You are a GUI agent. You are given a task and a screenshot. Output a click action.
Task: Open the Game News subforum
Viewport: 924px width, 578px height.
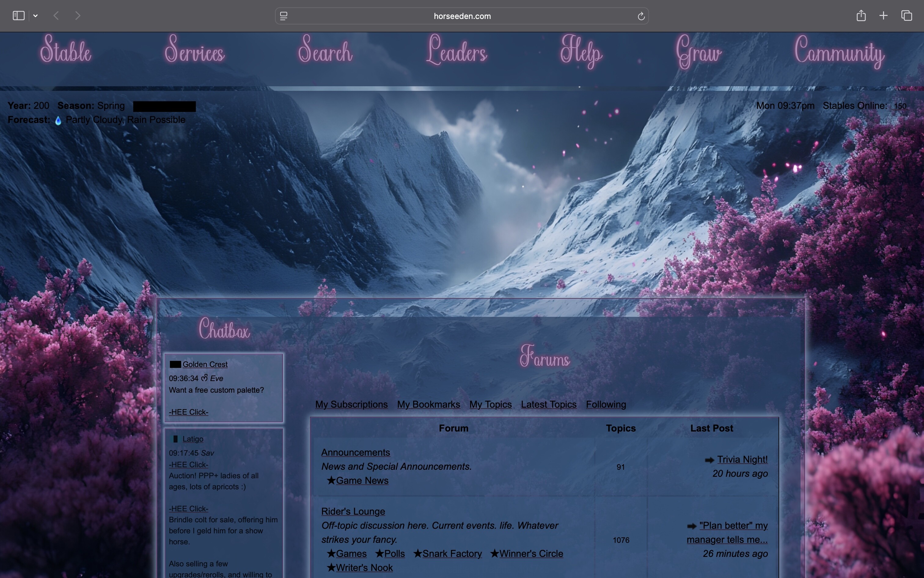tap(362, 480)
